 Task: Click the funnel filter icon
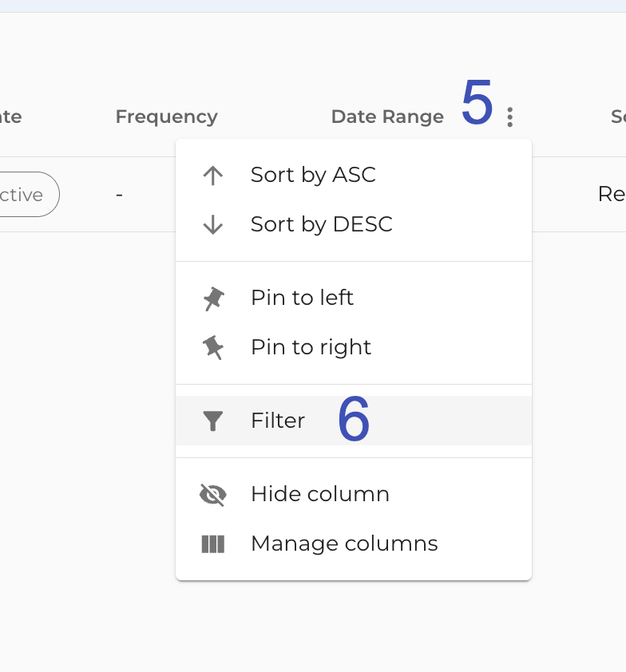pos(213,421)
